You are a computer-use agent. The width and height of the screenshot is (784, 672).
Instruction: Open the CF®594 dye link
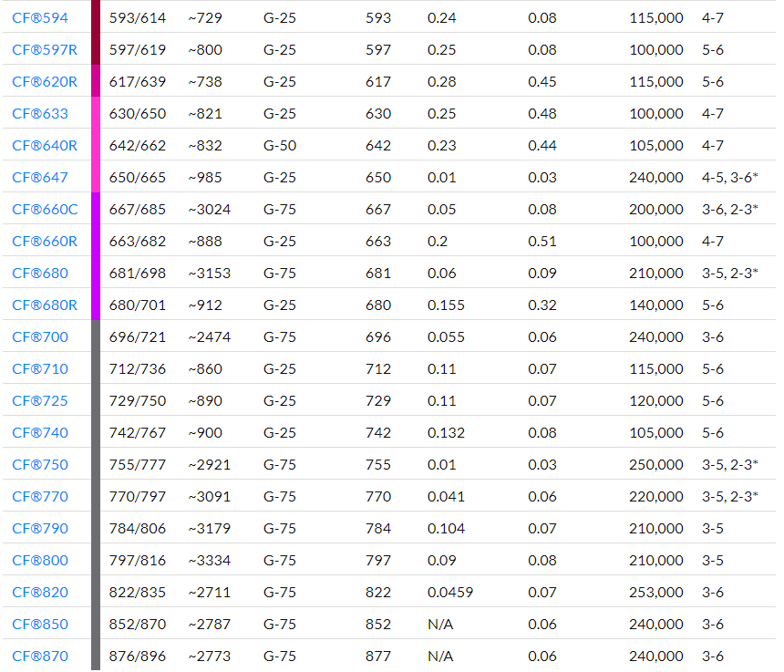(40, 18)
